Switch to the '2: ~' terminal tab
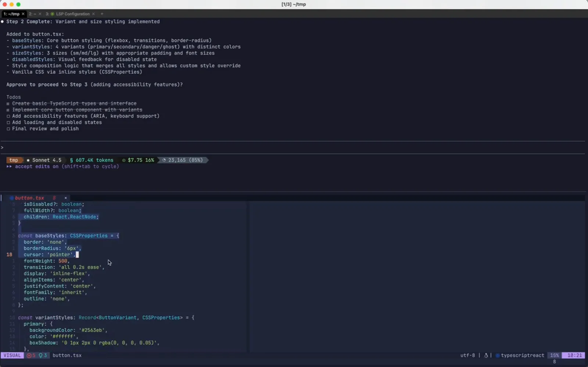The height and width of the screenshot is (367, 588). (32, 14)
